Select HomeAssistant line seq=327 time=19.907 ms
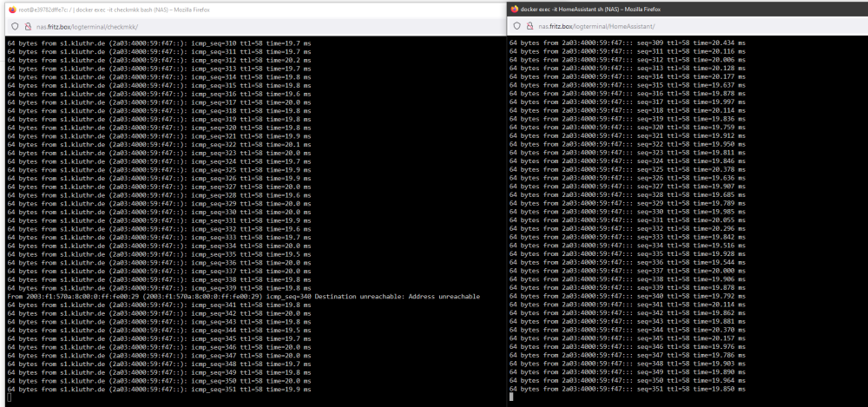The height and width of the screenshot is (407, 868). tap(628, 186)
